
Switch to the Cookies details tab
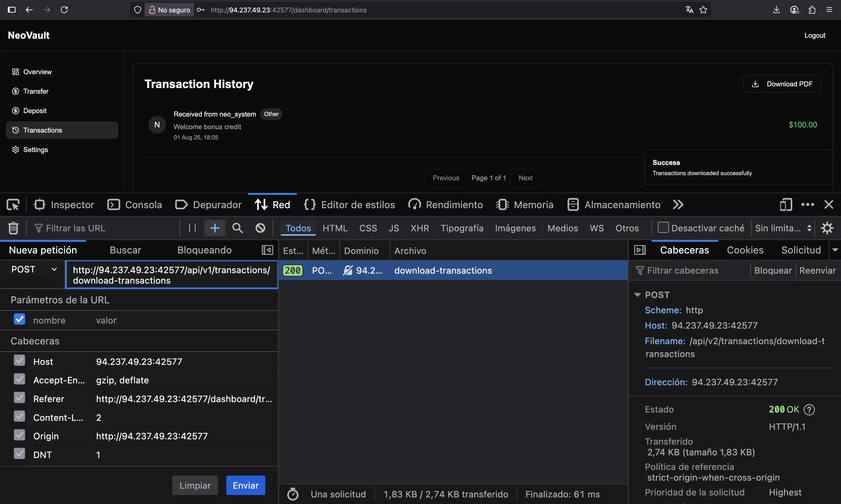point(745,250)
